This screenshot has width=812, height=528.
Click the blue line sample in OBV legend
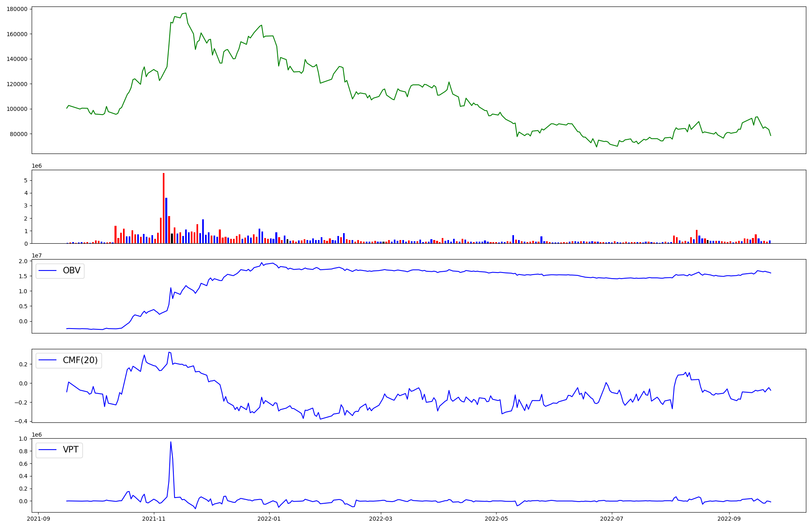tap(48, 271)
